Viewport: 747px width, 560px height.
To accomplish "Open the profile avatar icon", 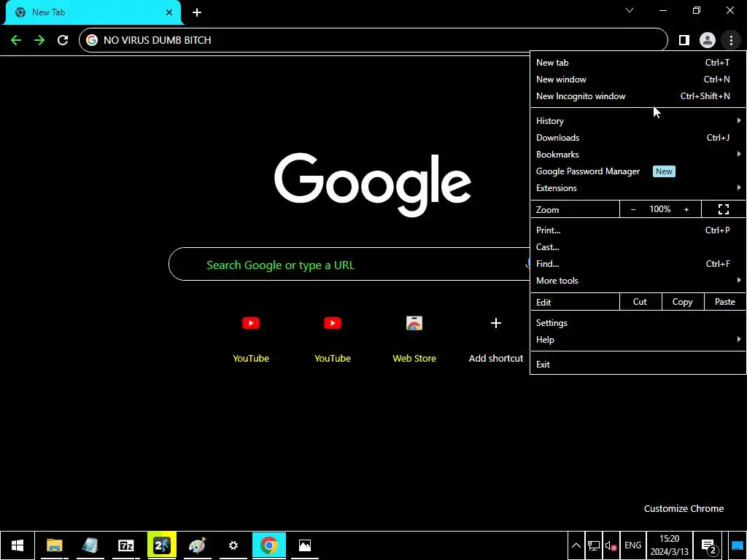I will [x=708, y=40].
